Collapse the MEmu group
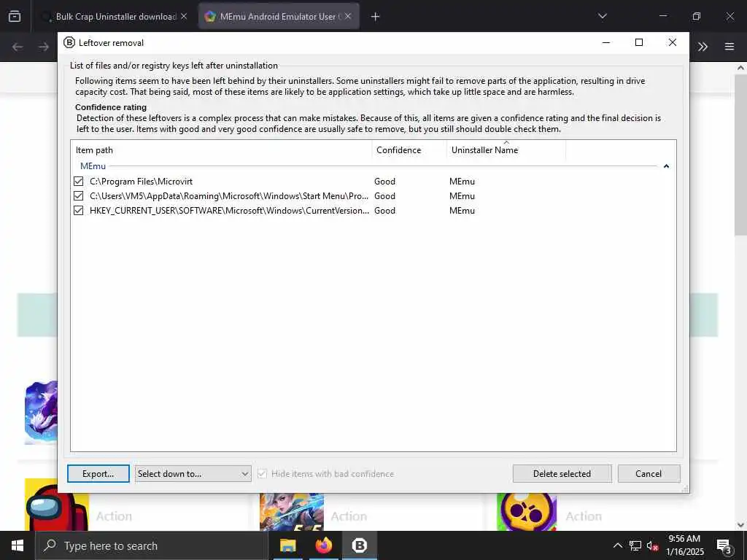The height and width of the screenshot is (560, 747). tap(666, 166)
